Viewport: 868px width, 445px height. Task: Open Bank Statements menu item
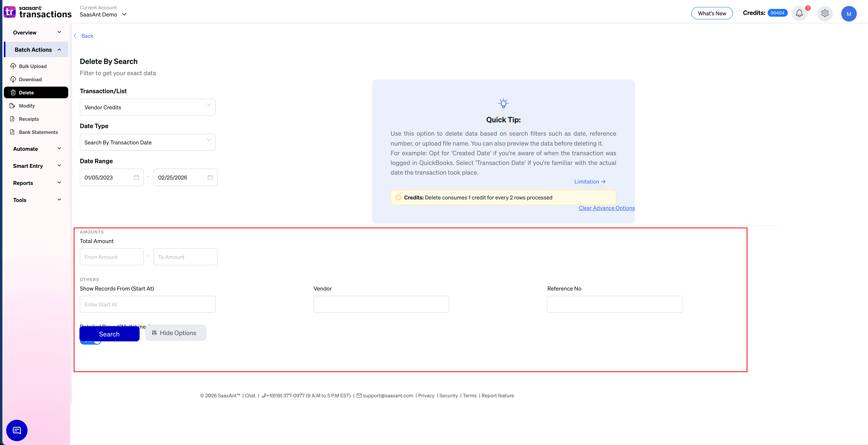[38, 132]
